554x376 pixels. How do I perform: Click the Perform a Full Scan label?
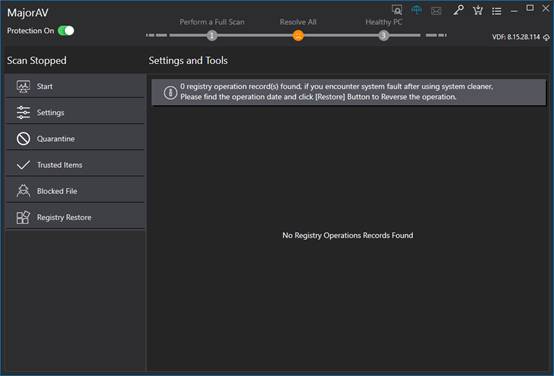(212, 22)
